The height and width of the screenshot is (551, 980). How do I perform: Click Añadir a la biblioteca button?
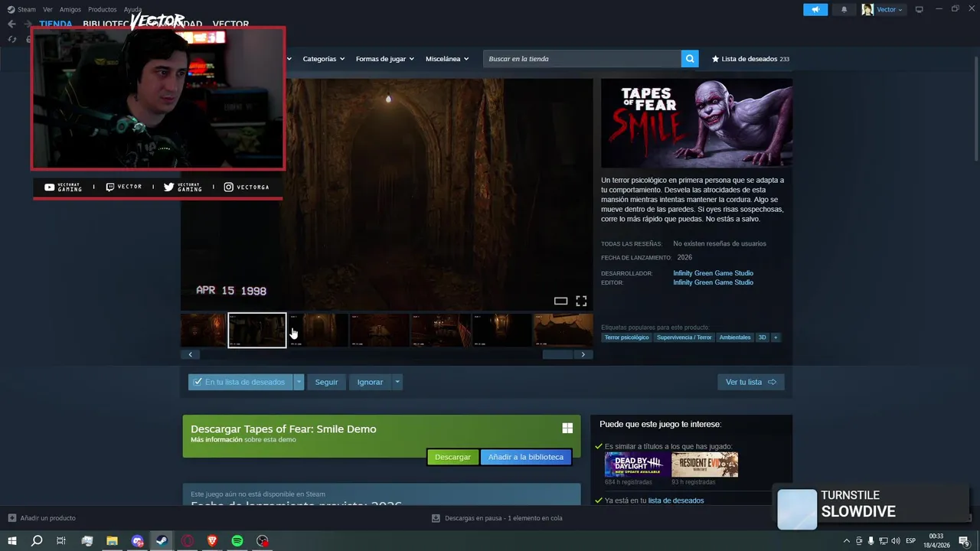(x=526, y=457)
